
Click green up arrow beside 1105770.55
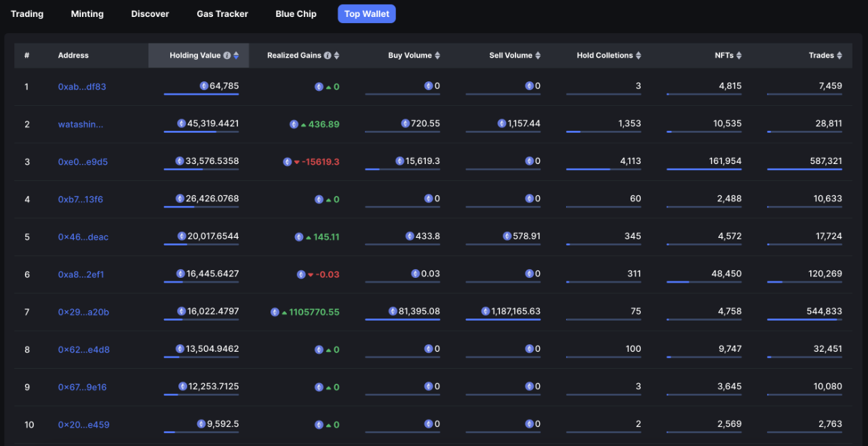(284, 312)
